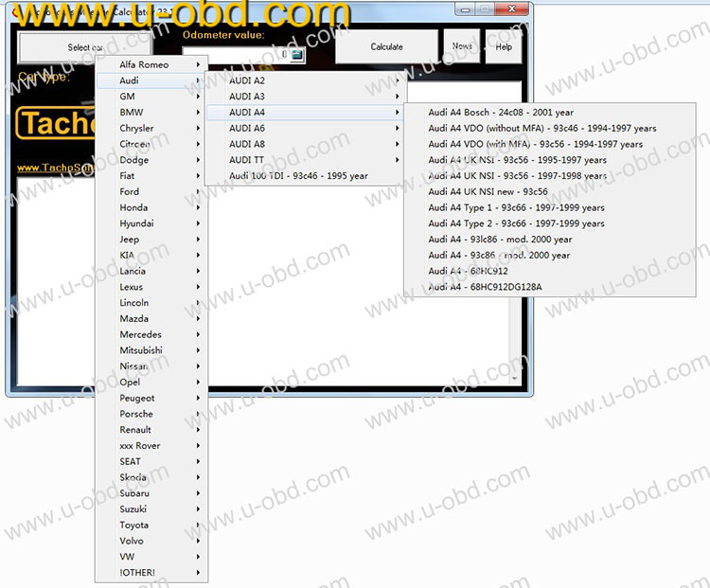The width and height of the screenshot is (710, 588).
Task: Choose Audi A4 VDO with MFA 93c56
Action: (x=550, y=144)
